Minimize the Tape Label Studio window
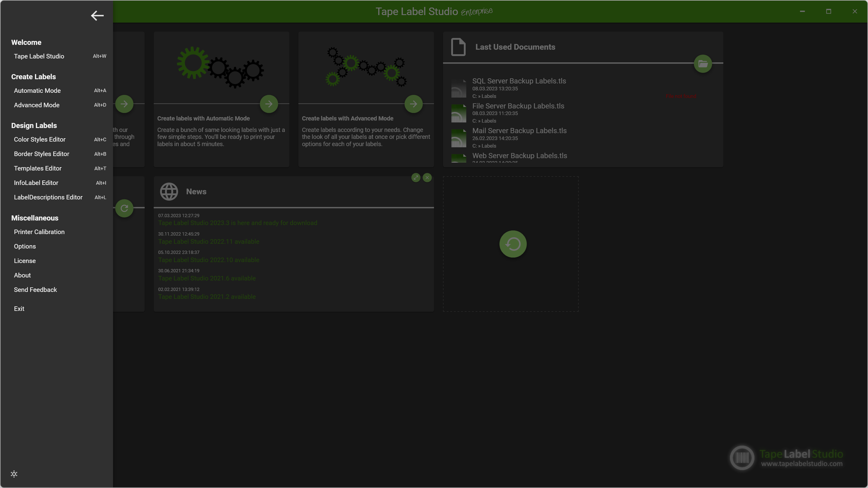The image size is (868, 488). point(802,11)
